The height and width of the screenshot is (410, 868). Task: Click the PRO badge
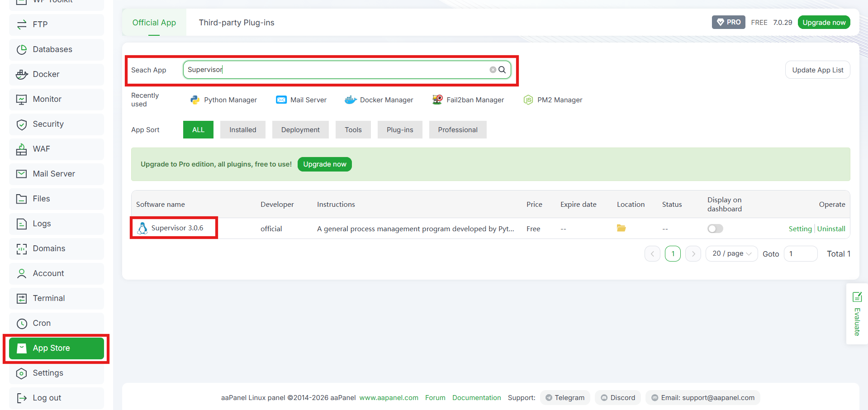pos(729,22)
